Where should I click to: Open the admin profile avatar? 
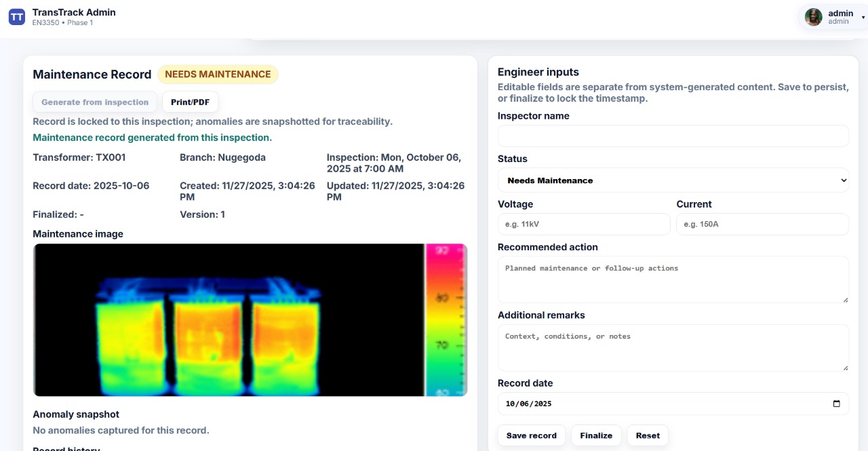tap(813, 17)
